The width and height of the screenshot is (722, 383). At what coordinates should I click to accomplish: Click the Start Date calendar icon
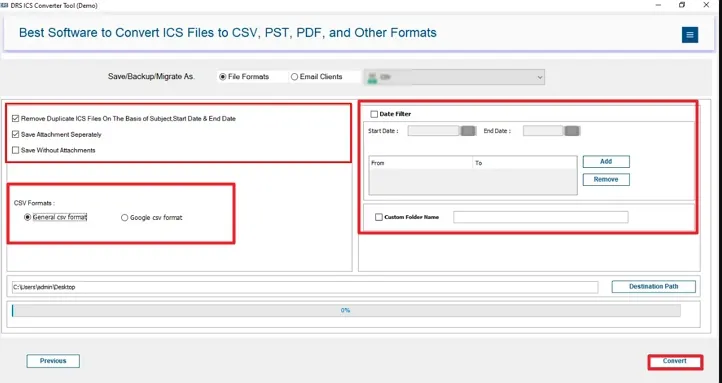point(468,131)
